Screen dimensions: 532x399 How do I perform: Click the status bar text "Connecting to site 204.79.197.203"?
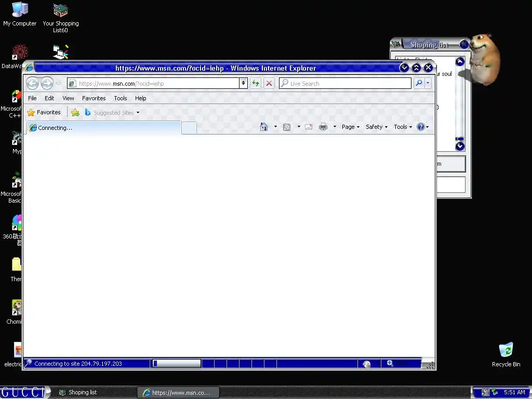pos(78,364)
